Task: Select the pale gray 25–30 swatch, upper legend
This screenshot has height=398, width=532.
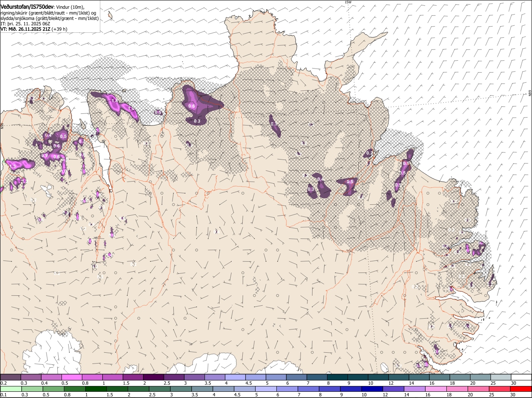Action: point(500,377)
